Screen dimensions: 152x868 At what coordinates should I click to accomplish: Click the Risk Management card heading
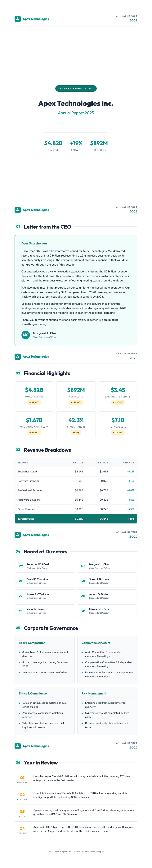(x=94, y=693)
